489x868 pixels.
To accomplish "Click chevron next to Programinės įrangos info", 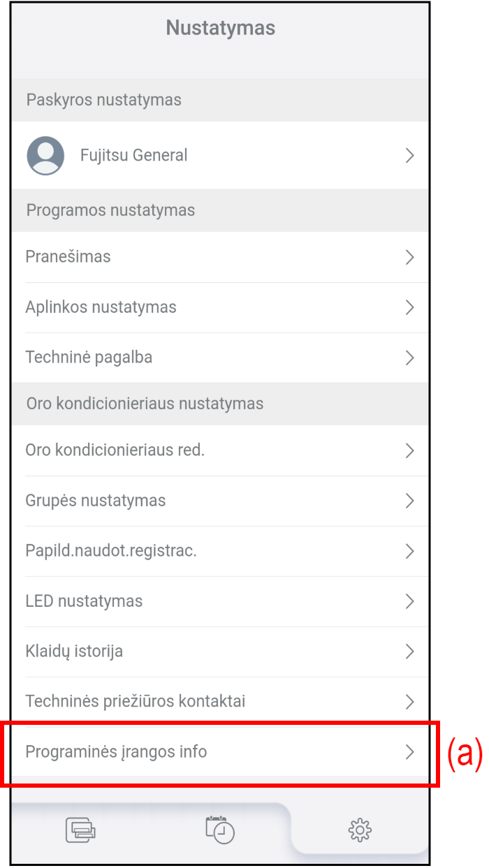I will [x=410, y=752].
